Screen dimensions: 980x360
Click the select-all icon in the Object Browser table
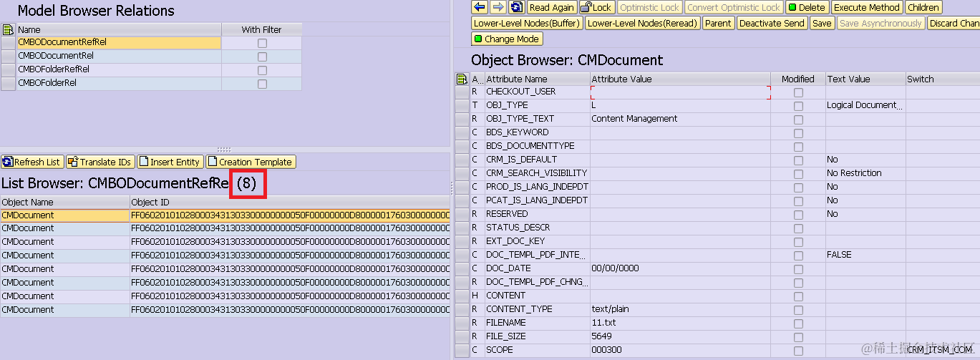point(462,79)
